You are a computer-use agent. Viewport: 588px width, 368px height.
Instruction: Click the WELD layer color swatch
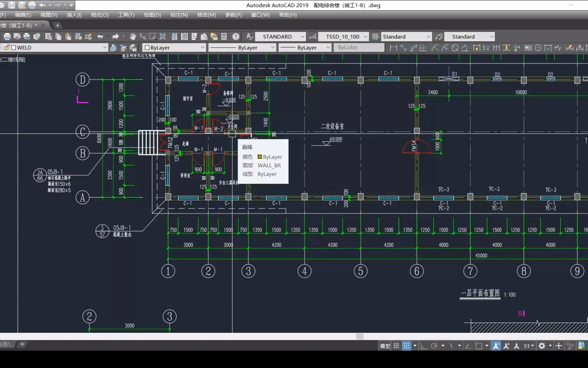tap(14, 47)
